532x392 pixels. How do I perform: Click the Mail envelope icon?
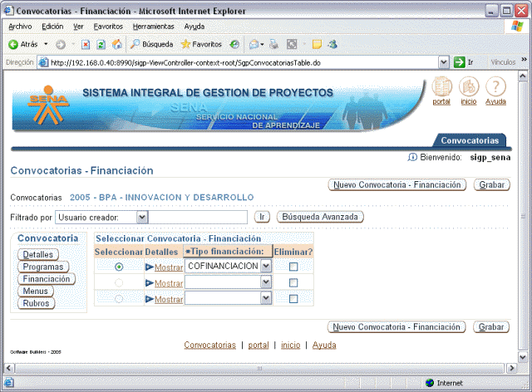pyautogui.click(x=254, y=44)
